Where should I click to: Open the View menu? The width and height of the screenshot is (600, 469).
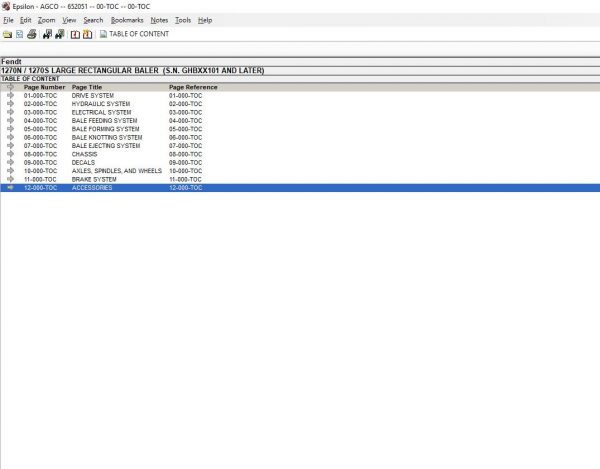coord(69,20)
